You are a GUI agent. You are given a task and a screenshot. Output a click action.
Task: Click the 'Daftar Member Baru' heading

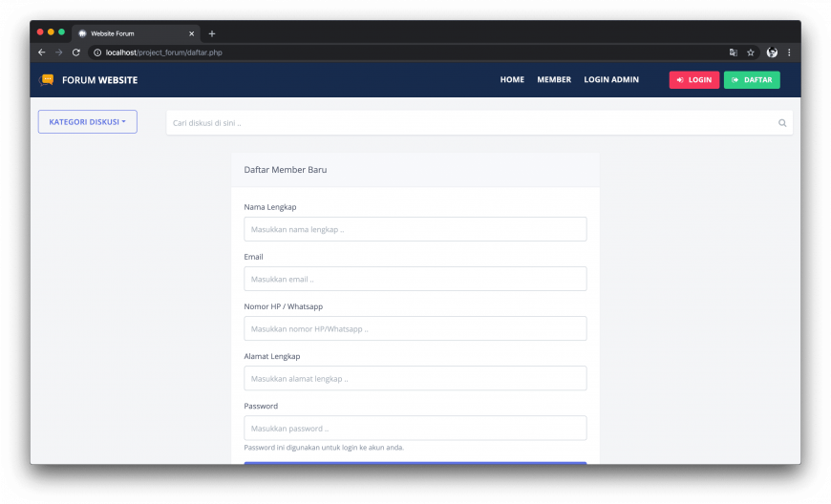click(x=286, y=170)
